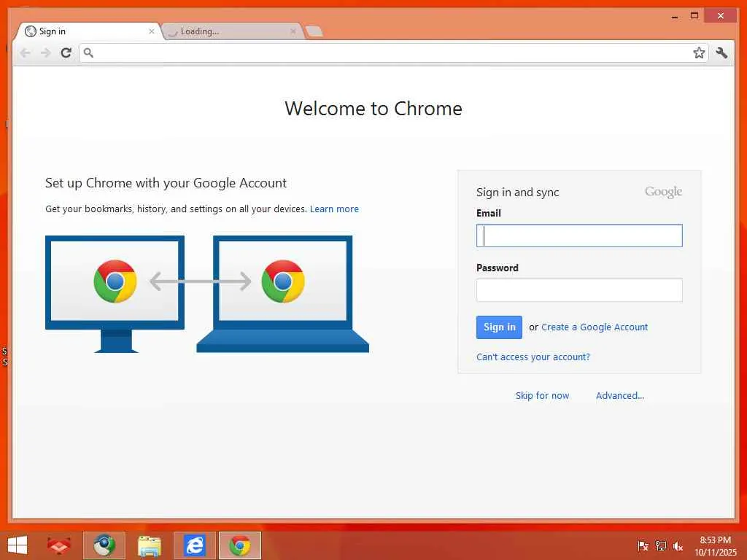Click the search icon in the address bar

pos(88,52)
